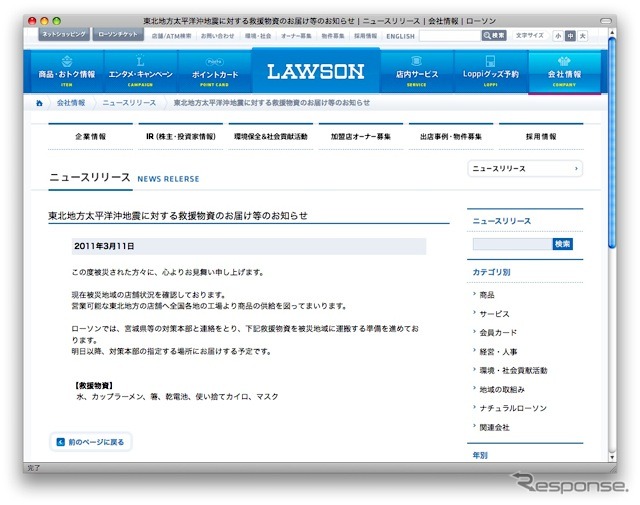Select the 環境保全&社会貢献活動 tab

[x=271, y=136]
